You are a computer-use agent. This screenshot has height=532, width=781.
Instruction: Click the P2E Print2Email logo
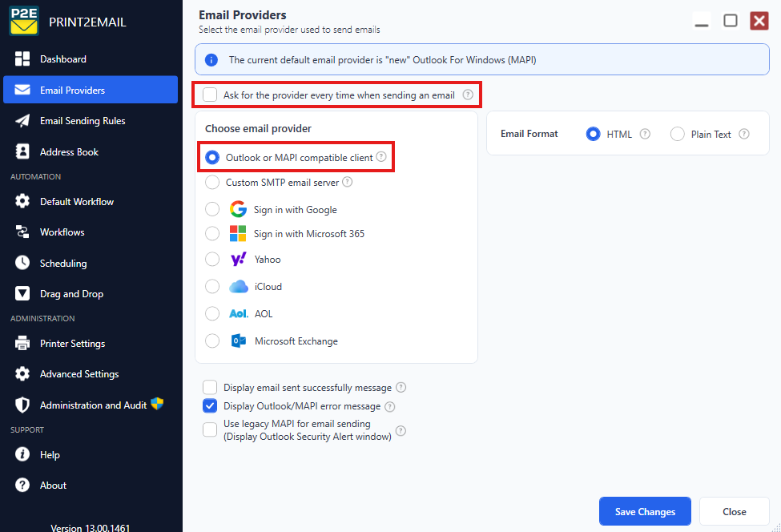click(24, 21)
